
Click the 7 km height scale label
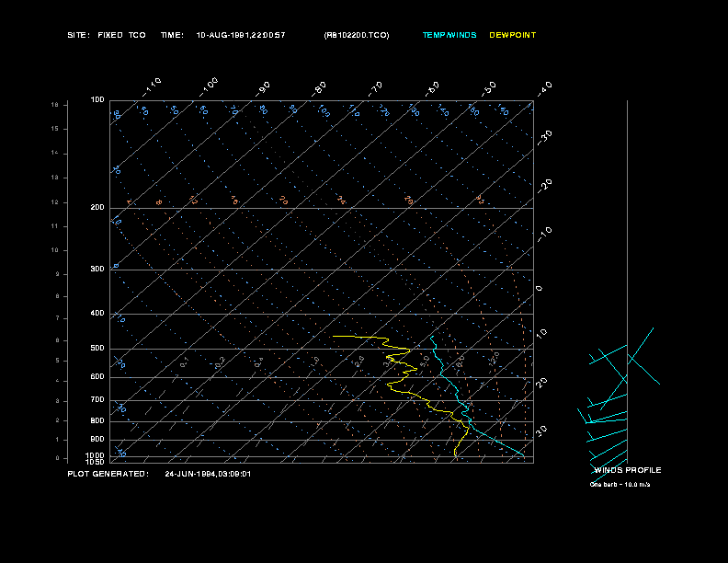pyautogui.click(x=58, y=318)
